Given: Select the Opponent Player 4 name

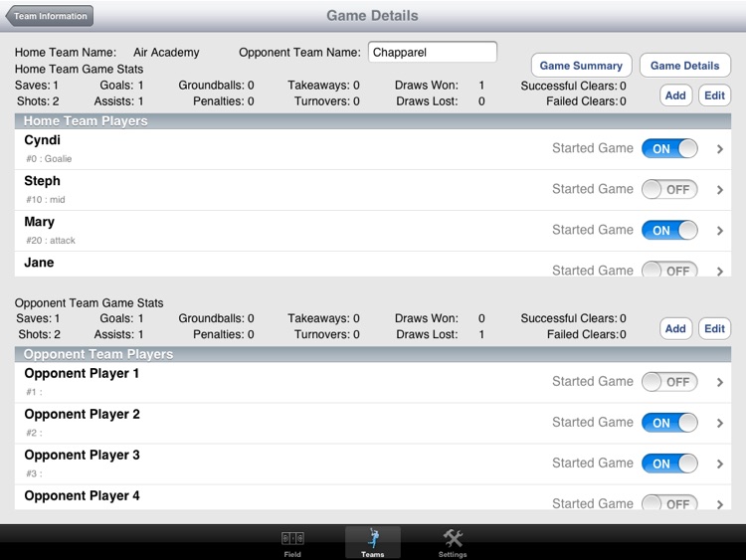Looking at the screenshot, I should (82, 495).
